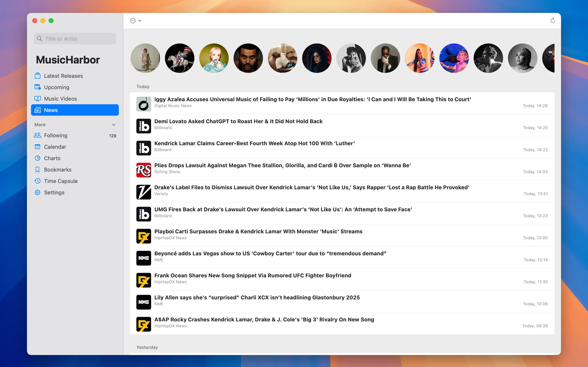
Task: Open Calendar in the sidebar
Action: [x=55, y=147]
